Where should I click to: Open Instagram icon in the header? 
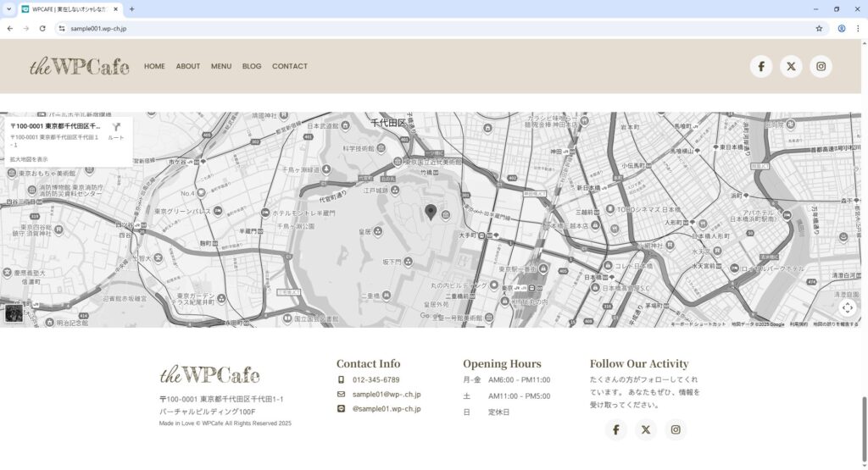pyautogui.click(x=821, y=66)
